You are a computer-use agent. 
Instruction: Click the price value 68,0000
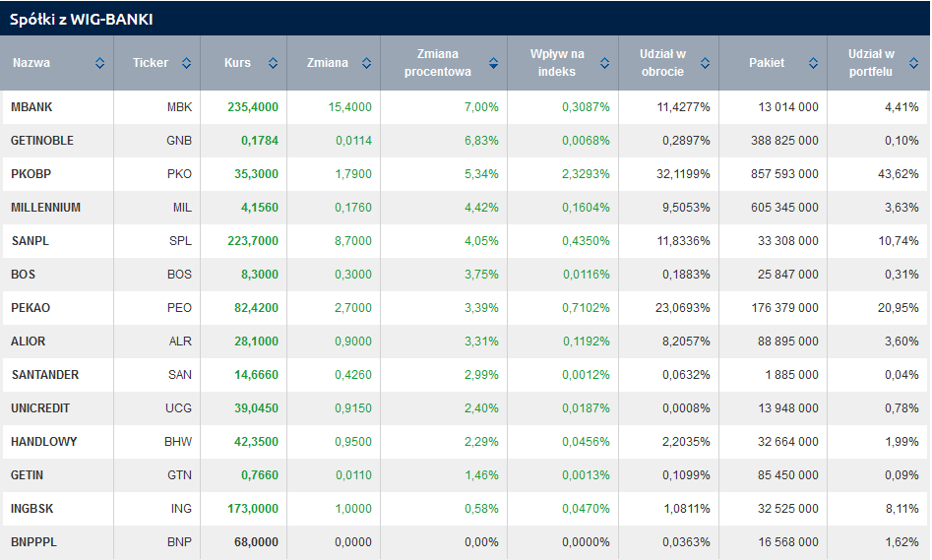pyautogui.click(x=256, y=542)
